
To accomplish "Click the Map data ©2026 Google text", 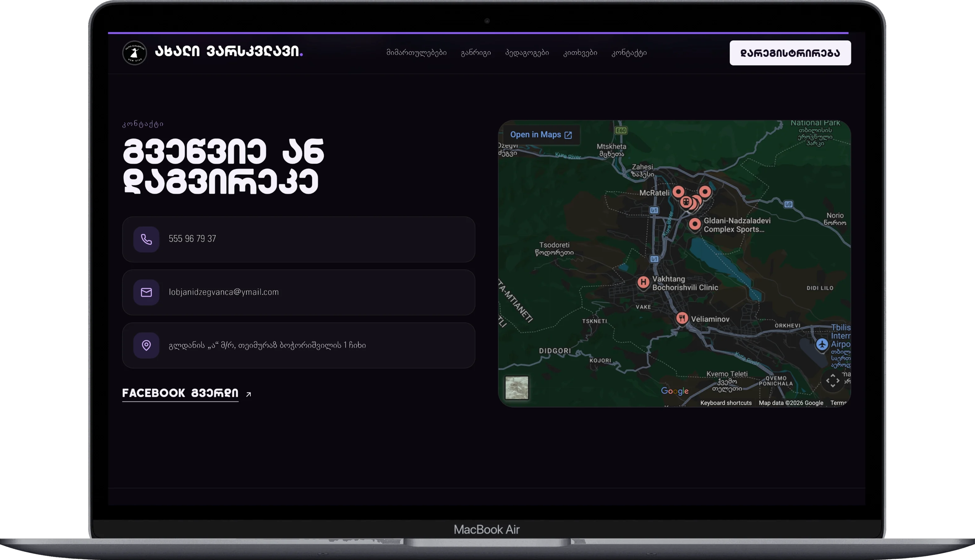I will [791, 403].
